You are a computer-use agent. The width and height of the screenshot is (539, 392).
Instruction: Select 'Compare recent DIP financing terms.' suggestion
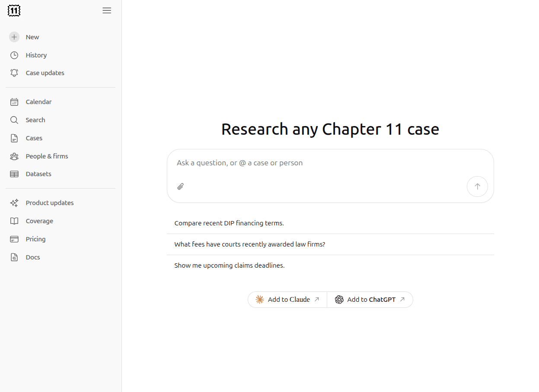[x=330, y=223]
